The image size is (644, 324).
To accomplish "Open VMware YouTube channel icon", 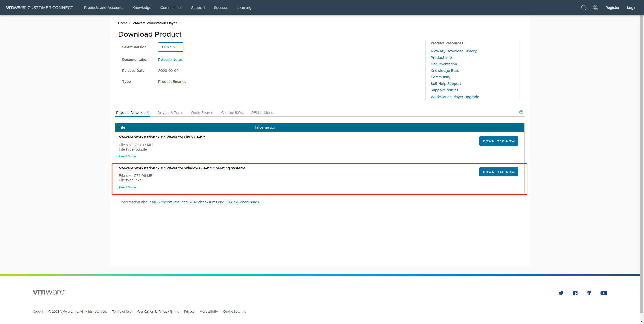I will click(604, 293).
